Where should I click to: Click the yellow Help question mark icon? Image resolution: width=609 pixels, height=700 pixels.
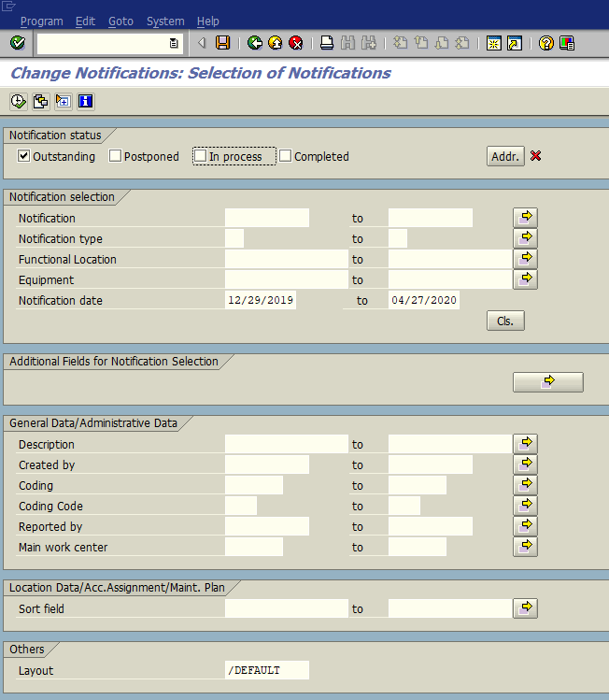(546, 43)
